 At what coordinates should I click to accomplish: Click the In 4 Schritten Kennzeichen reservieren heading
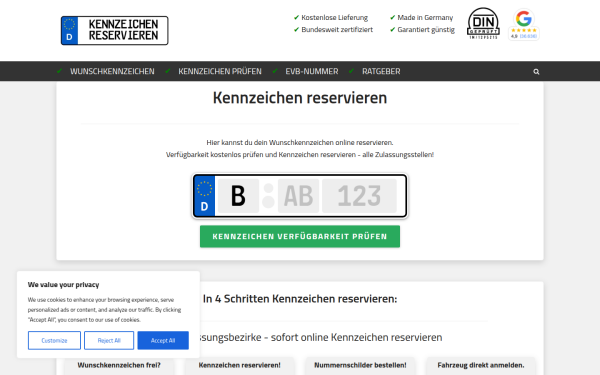(300, 298)
